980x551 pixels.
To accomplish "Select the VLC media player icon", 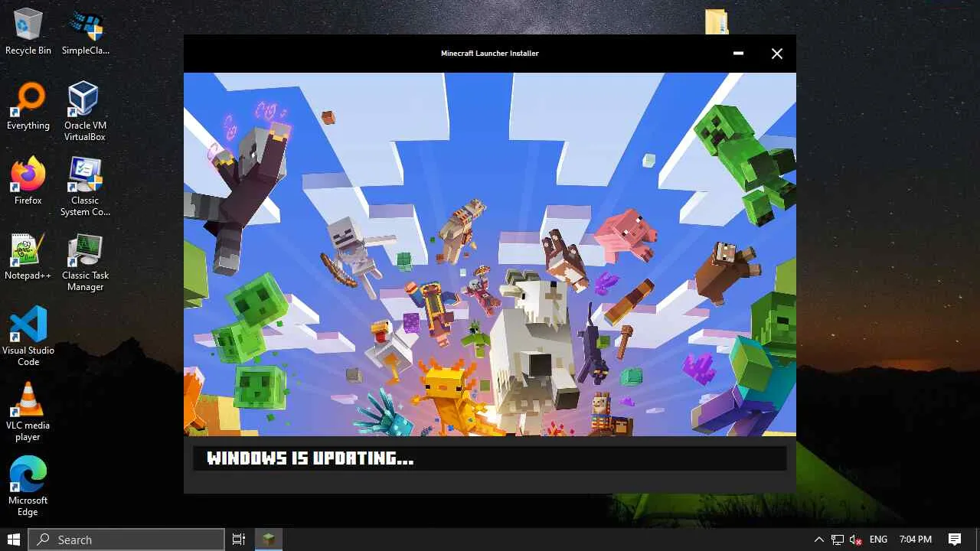I will click(x=28, y=412).
